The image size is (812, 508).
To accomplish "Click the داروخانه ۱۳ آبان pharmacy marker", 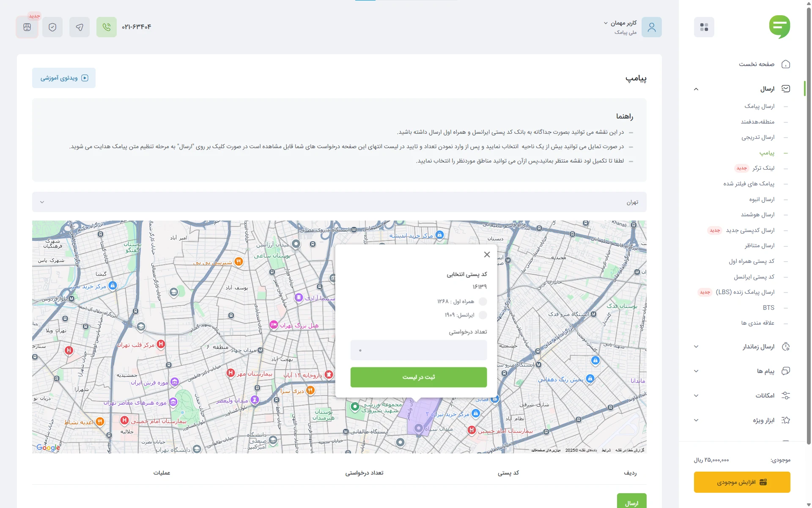I will coord(329,375).
